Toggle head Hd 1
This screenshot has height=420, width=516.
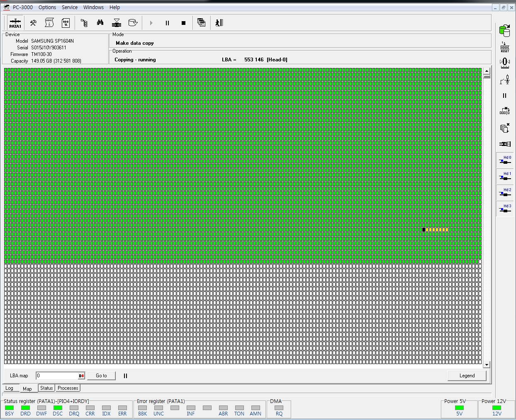coord(505,177)
